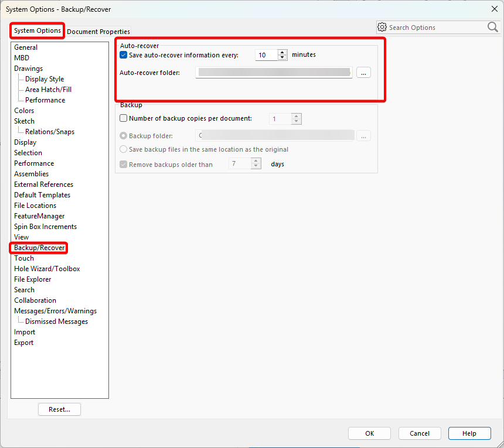This screenshot has width=504, height=448.
Task: Open External References options
Action: click(44, 184)
